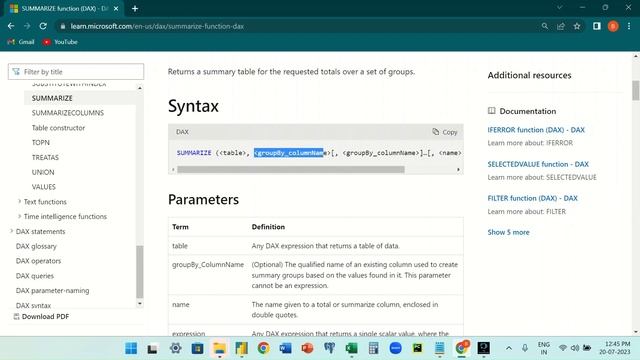Go back to the previous page
Image resolution: width=640 pixels, height=360 pixels.
11,26
